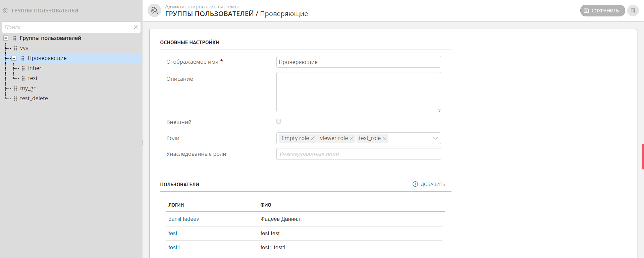Click ДОБАВИТЬ to add a user
Screen dimensions: 644x258
pyautogui.click(x=429, y=184)
